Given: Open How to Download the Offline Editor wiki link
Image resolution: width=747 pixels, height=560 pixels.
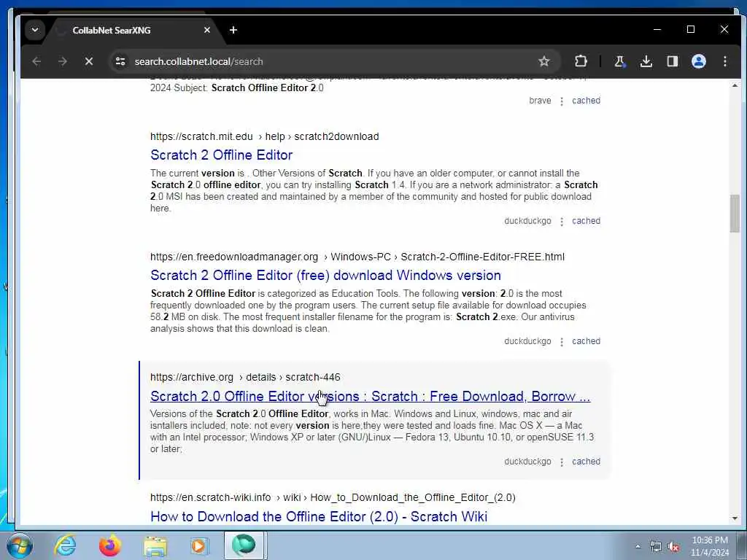Looking at the screenshot, I should 319,517.
